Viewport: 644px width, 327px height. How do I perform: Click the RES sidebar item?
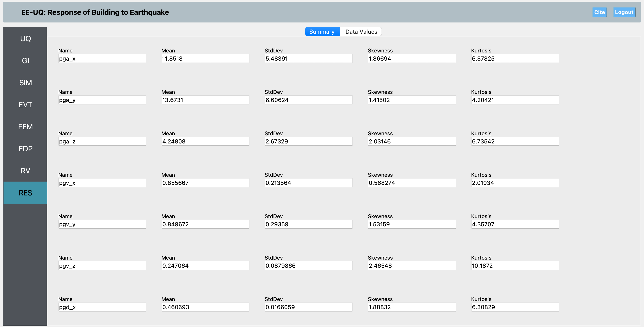point(25,193)
